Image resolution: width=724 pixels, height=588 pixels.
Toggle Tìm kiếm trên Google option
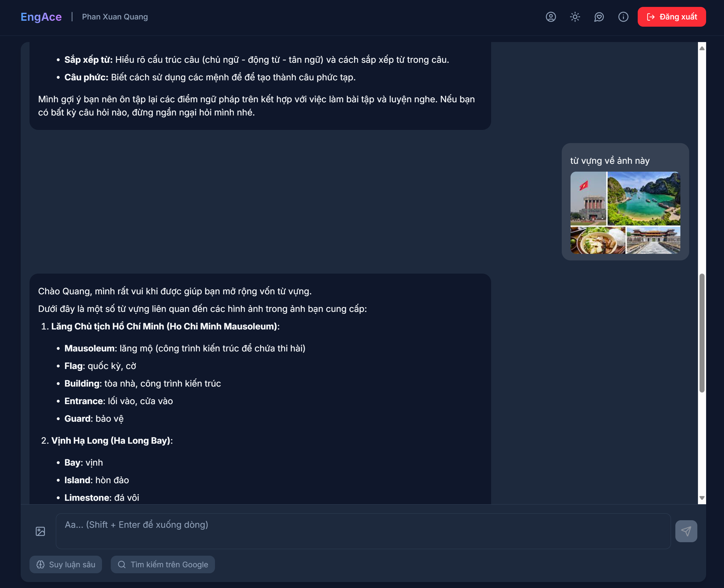pyautogui.click(x=163, y=564)
